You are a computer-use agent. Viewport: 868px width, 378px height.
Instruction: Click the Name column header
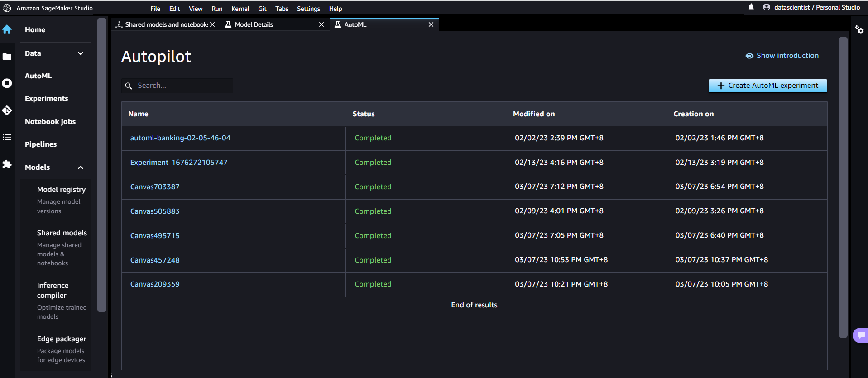(x=138, y=114)
